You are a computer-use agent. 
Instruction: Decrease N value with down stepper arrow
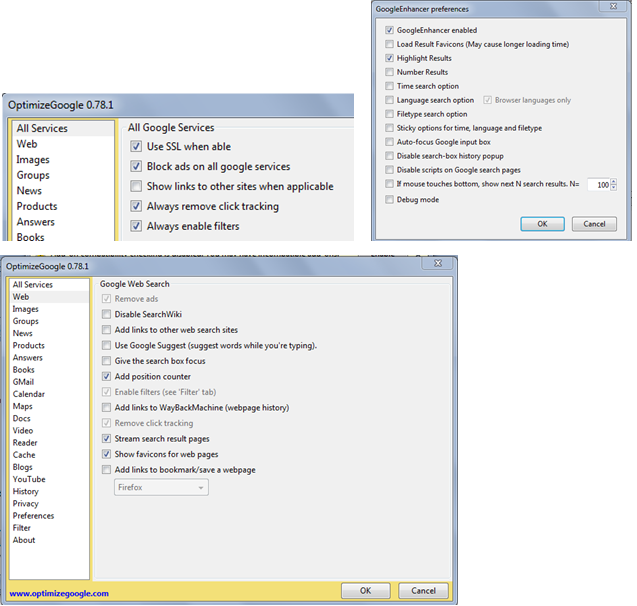[613, 188]
